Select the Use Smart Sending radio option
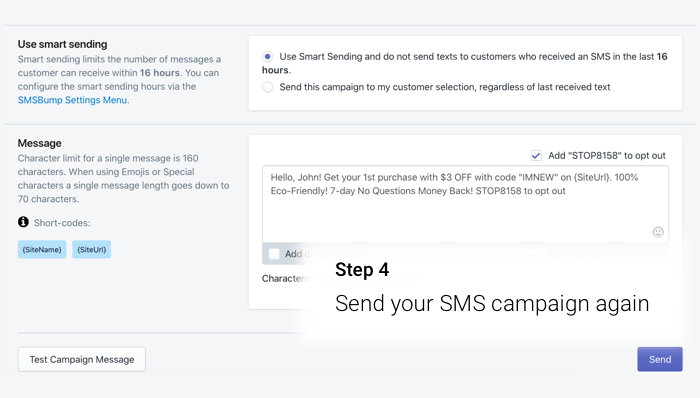The width and height of the screenshot is (700, 398). [x=267, y=57]
